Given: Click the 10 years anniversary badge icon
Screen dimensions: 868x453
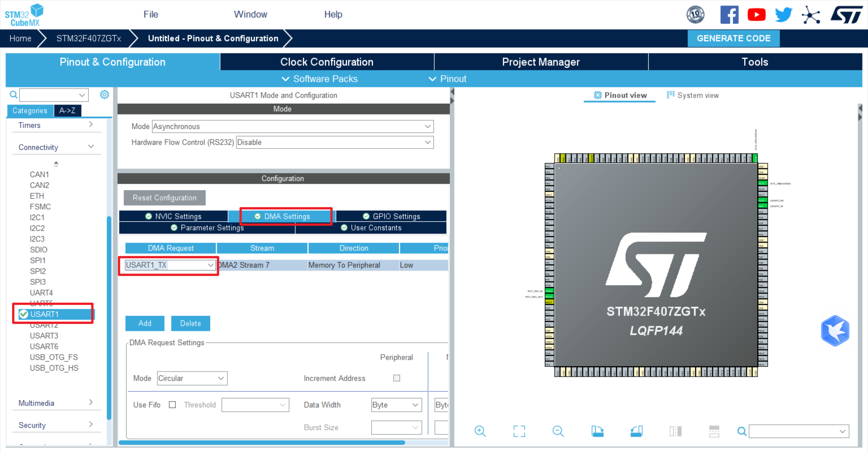Looking at the screenshot, I should [695, 14].
